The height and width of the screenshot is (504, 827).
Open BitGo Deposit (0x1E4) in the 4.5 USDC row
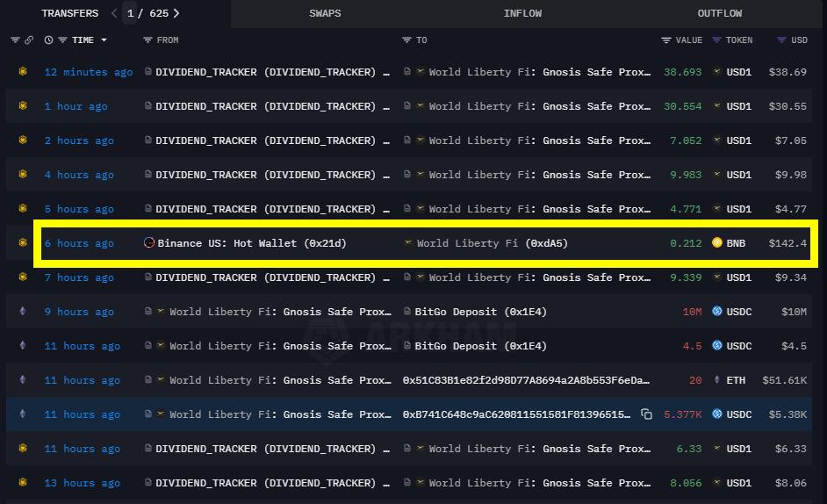[480, 346]
